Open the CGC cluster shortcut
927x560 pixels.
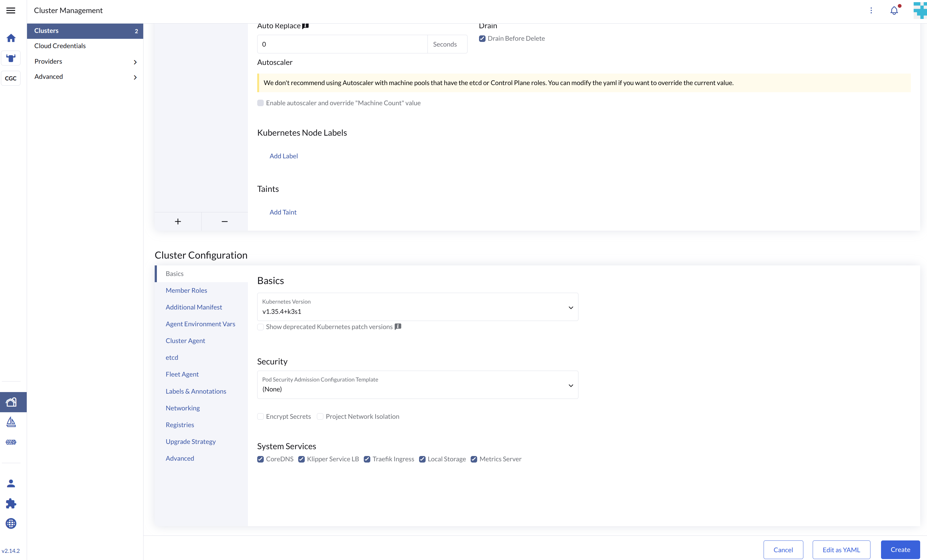click(x=11, y=78)
